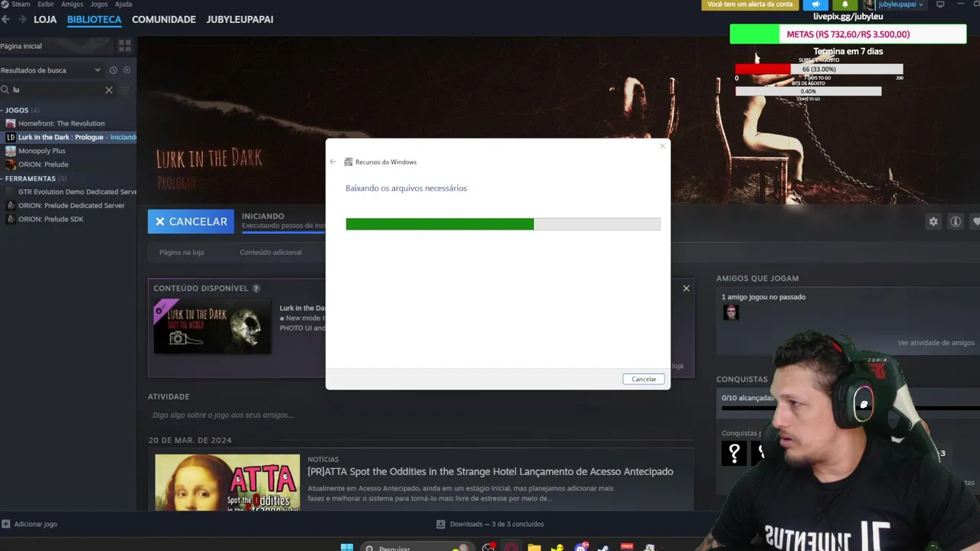Open Lurk in the Dark DLC thumbnail
This screenshot has height=551, width=980.
(x=212, y=326)
